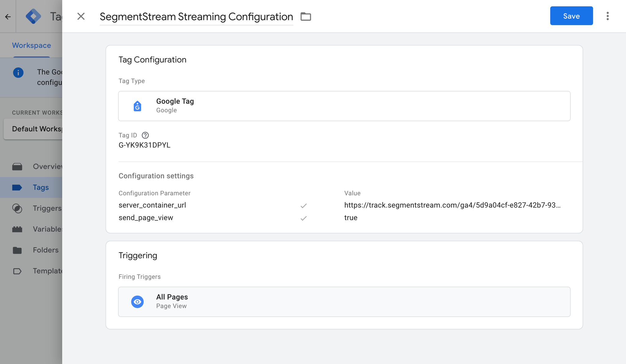Viewport: 626px width, 364px height.
Task: Click the Tag Configuration heading
Action: click(x=152, y=60)
